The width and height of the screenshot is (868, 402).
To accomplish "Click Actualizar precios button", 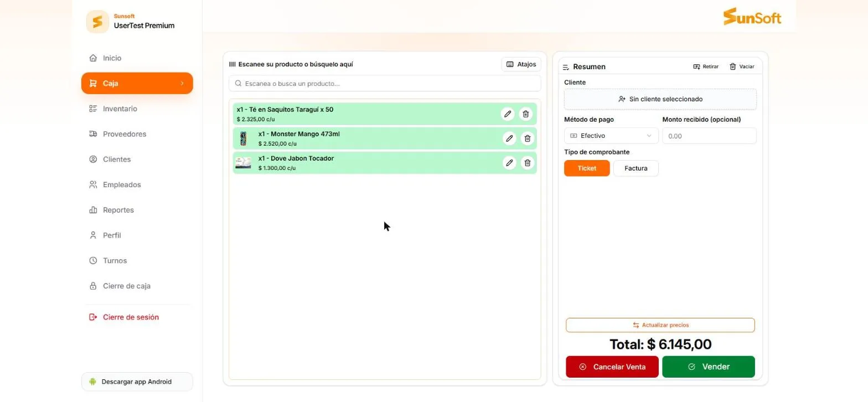I will [x=660, y=325].
